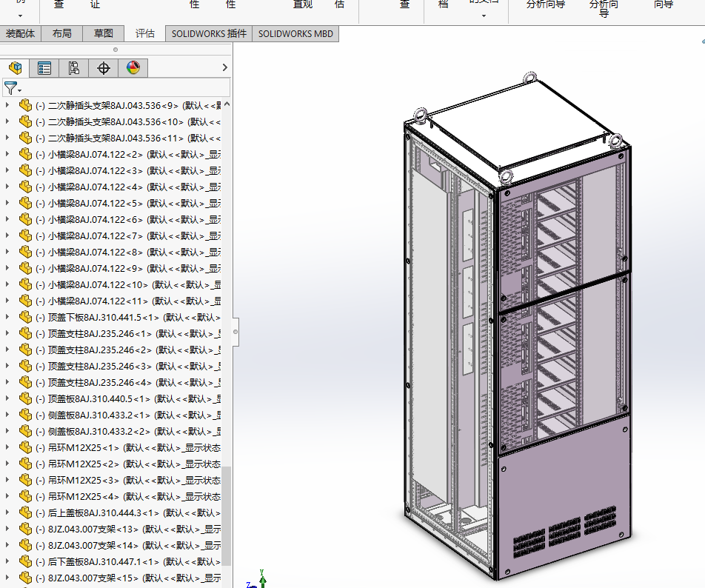Click part icon of 顶盖支柱8AJ.235.246<3>
Image resolution: width=705 pixels, height=588 pixels.
(26, 366)
